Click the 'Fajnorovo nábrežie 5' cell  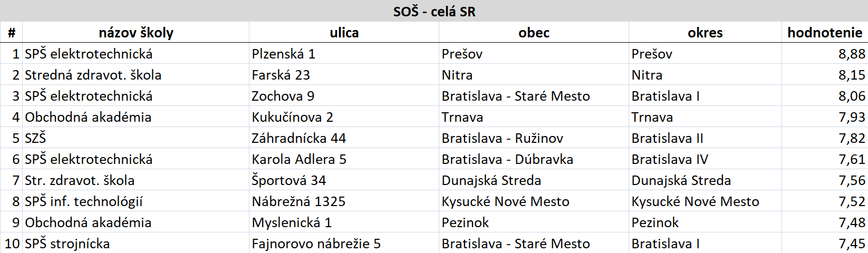(x=344, y=243)
